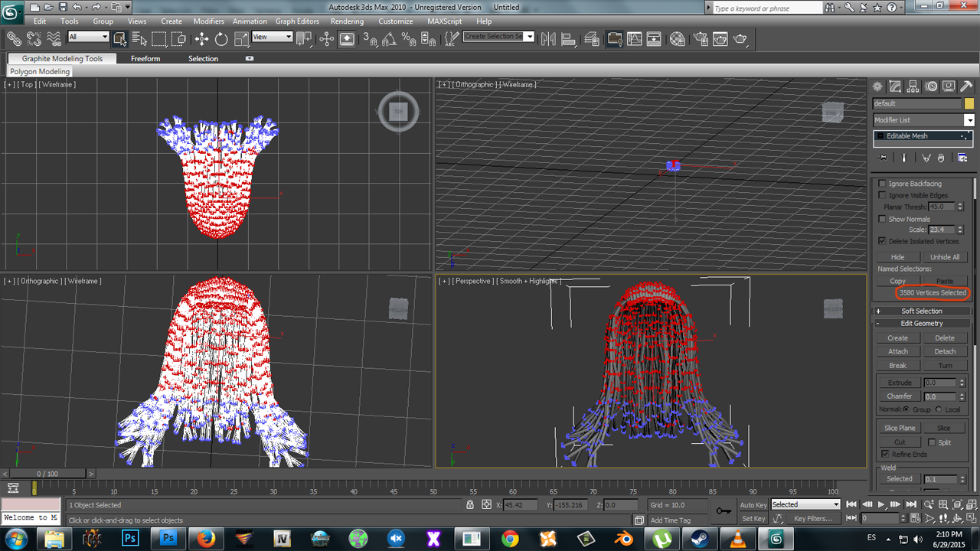The width and height of the screenshot is (980, 551).
Task: Toggle the Show Normals checkbox
Action: [x=882, y=219]
